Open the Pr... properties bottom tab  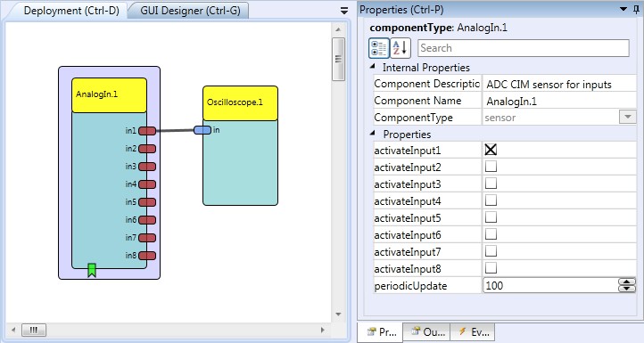point(381,332)
